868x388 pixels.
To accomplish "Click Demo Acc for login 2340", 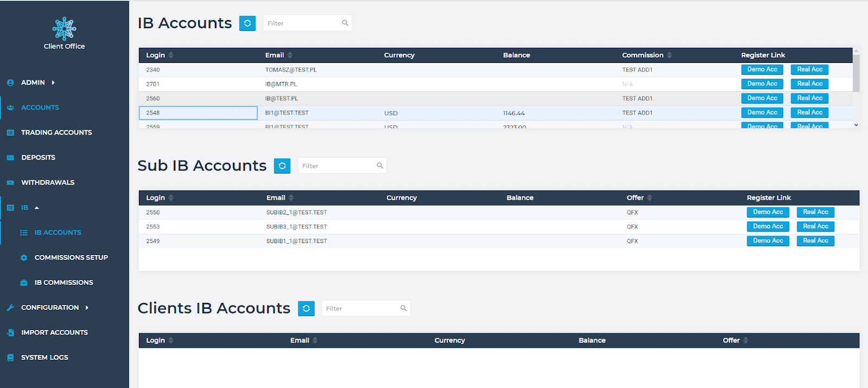I will [762, 69].
